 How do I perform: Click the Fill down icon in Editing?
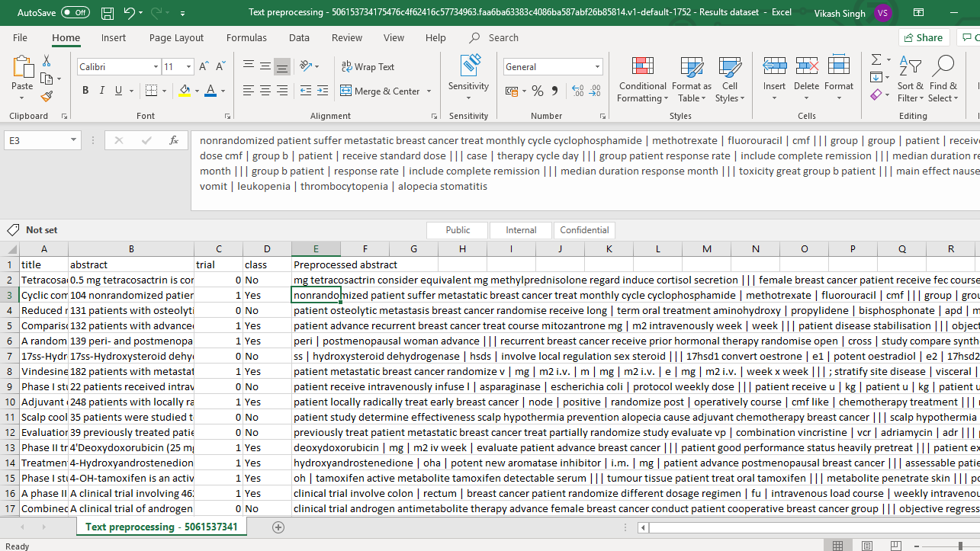(876, 77)
